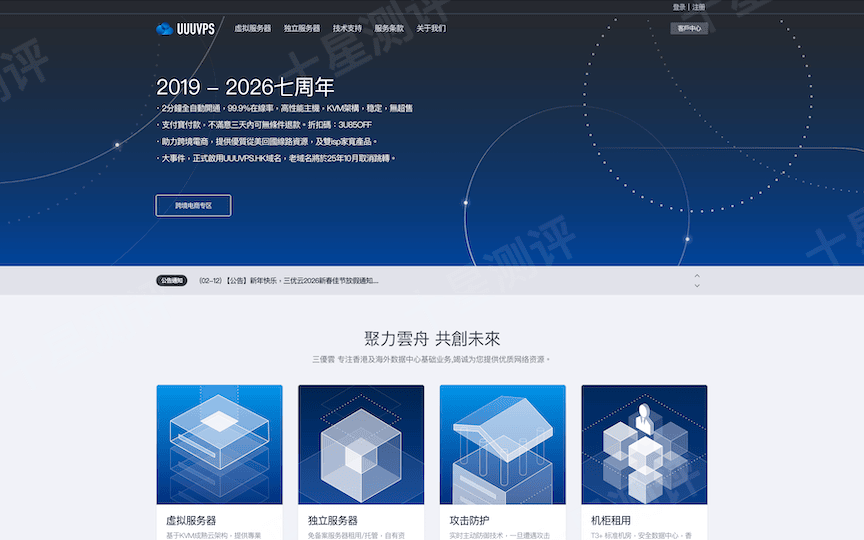
Task: Open the 客戶中心 button
Action: click(x=689, y=29)
